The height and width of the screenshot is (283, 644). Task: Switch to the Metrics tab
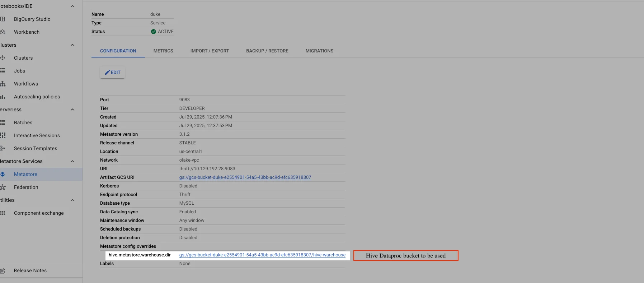pos(163,51)
